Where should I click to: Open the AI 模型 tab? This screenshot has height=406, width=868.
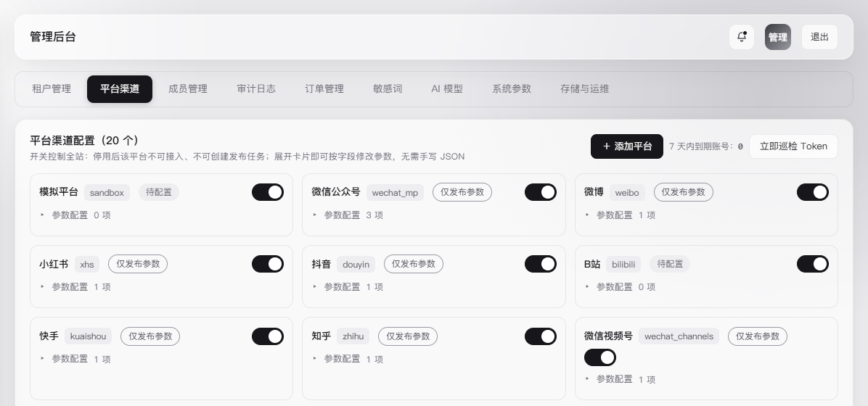[447, 89]
